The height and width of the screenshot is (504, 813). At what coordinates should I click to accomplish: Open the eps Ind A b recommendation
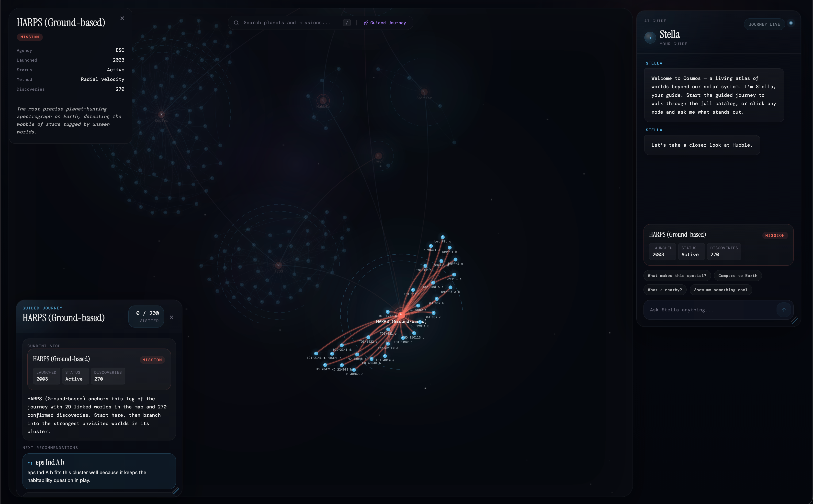click(x=99, y=471)
